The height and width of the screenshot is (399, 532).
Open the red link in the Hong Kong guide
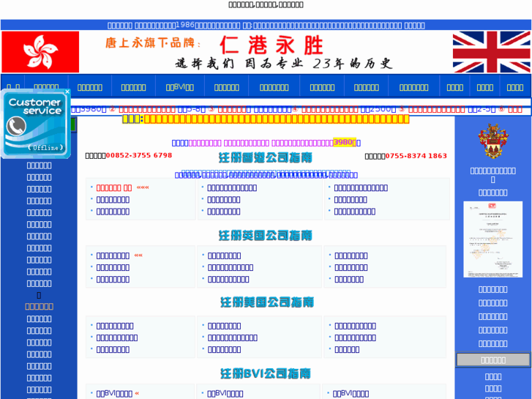pos(114,187)
